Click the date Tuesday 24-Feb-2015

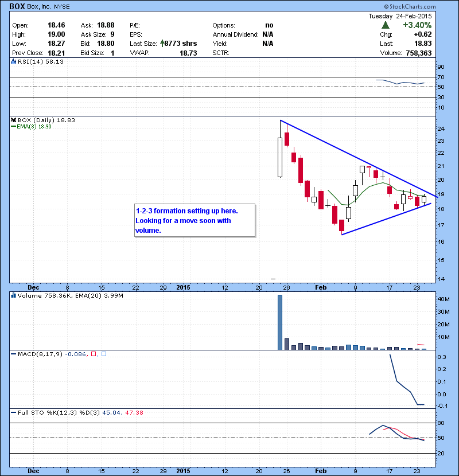(x=400, y=16)
